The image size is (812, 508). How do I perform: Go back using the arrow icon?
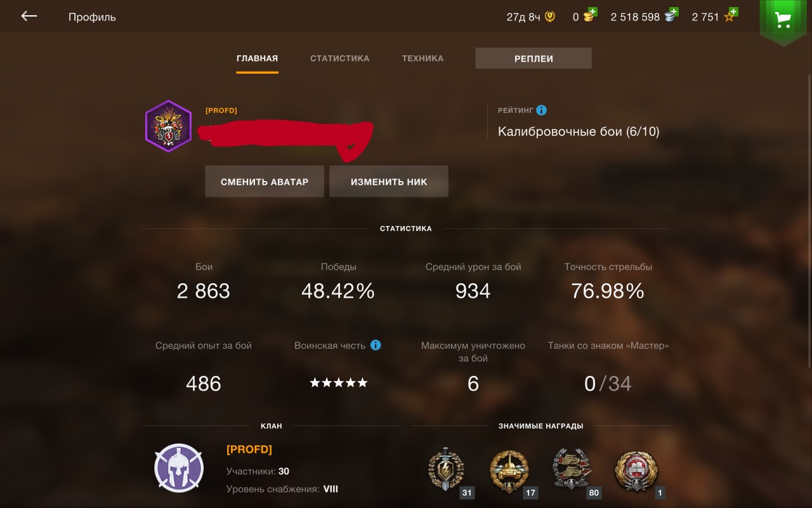(x=29, y=17)
